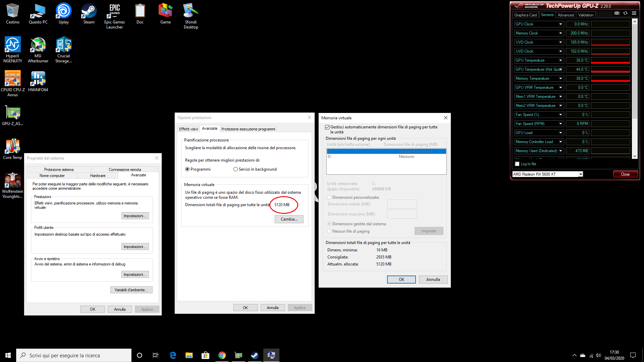Switch to the 'Effetti visivi' tab
644x362 pixels.
coord(189,129)
